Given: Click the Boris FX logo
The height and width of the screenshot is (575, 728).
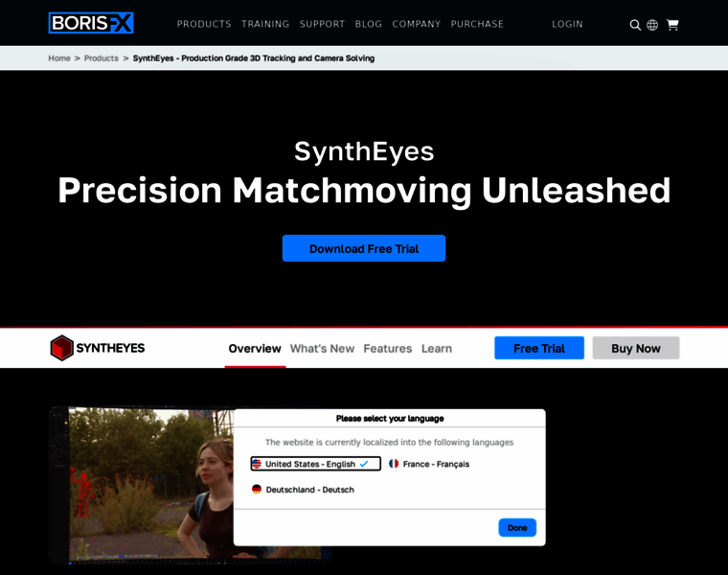Looking at the screenshot, I should pyautogui.click(x=91, y=23).
